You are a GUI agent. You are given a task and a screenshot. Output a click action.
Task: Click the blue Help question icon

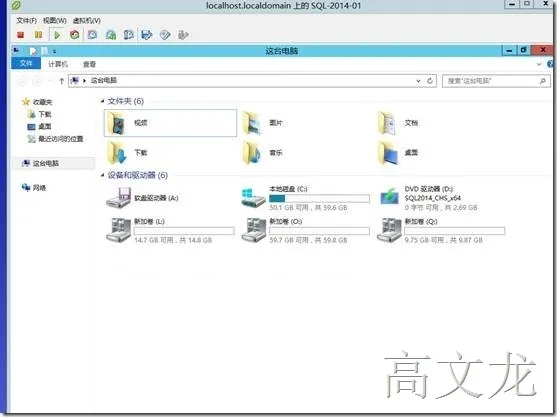point(551,64)
